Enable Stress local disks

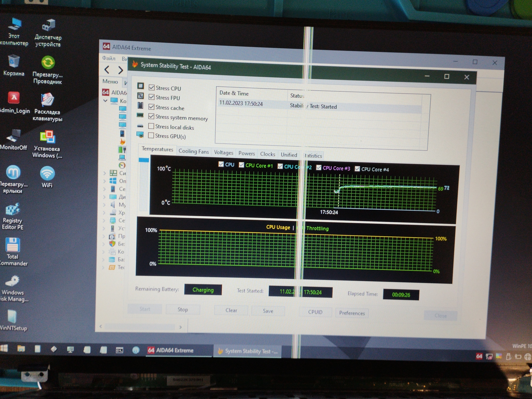coord(151,126)
